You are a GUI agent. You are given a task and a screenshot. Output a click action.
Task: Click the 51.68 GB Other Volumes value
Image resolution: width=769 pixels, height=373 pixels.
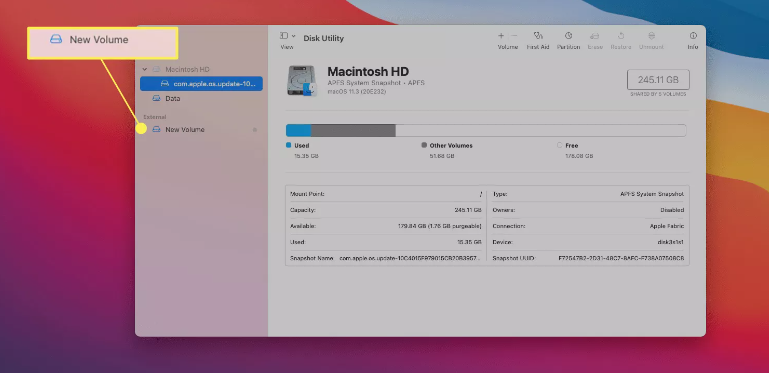coord(442,156)
